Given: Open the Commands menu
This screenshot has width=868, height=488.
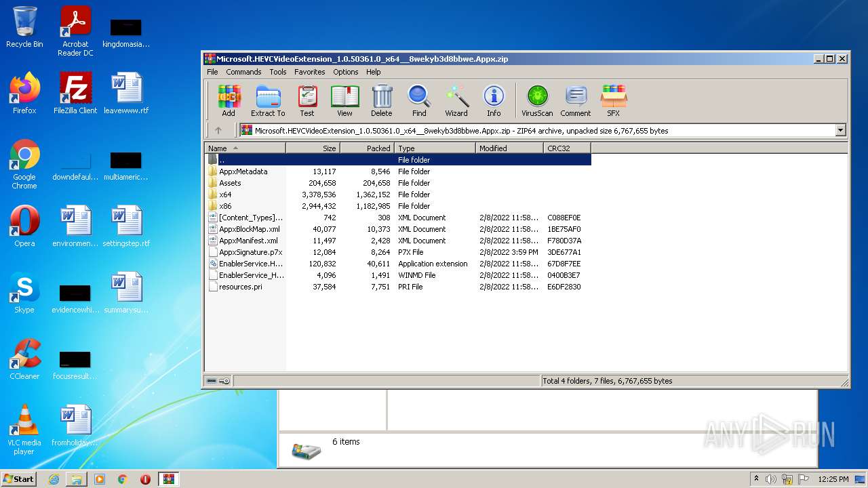Looking at the screenshot, I should 243,72.
